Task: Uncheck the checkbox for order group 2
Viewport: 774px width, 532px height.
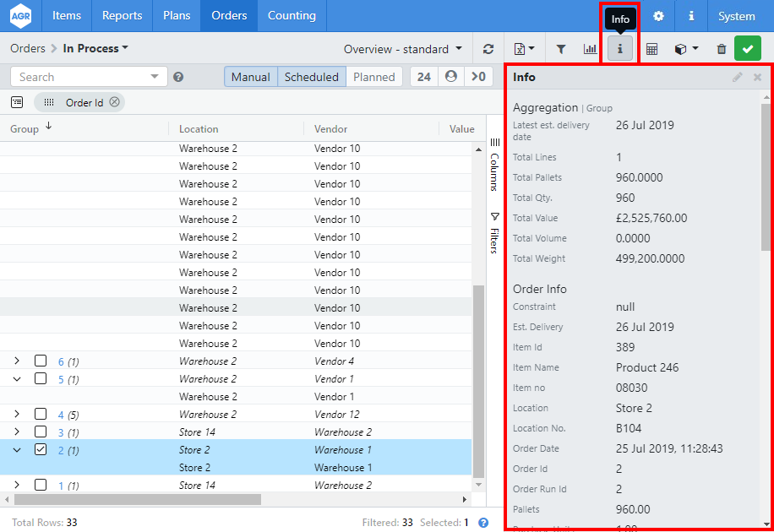Action: point(41,450)
